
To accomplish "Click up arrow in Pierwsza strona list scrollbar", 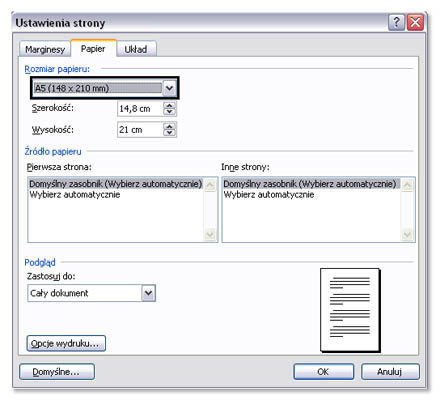I will pos(210,185).
